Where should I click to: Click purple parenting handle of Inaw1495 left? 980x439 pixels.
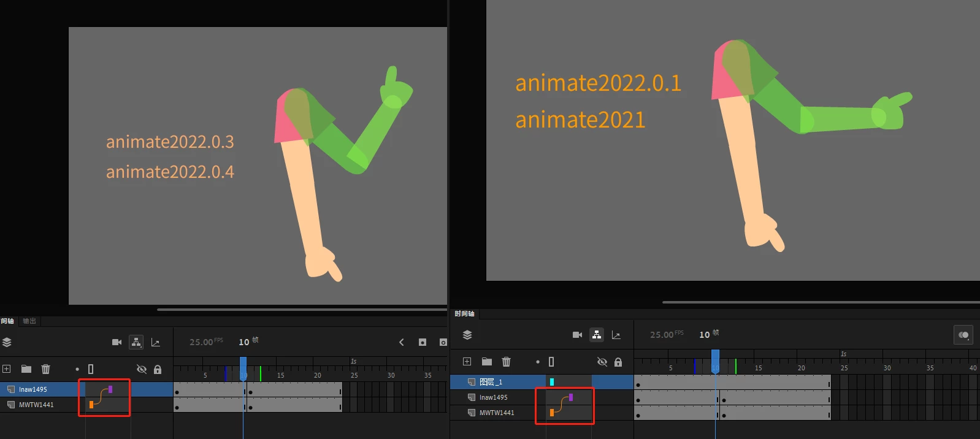[x=110, y=389]
